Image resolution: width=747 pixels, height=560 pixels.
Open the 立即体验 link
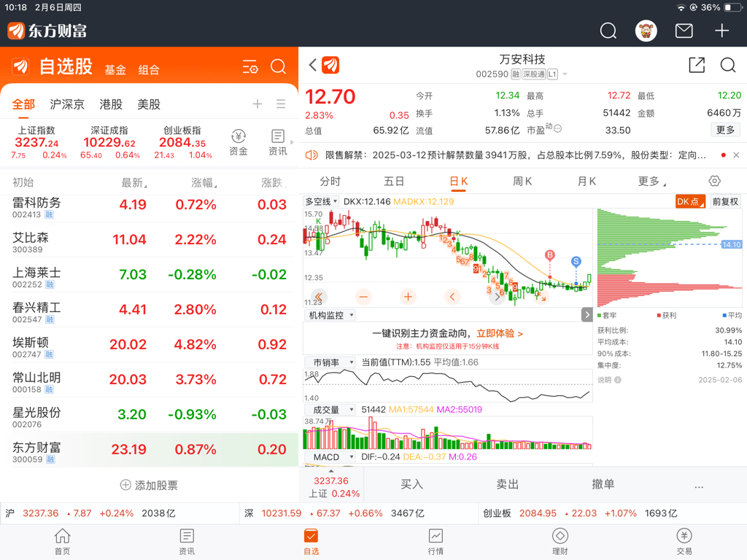[500, 334]
